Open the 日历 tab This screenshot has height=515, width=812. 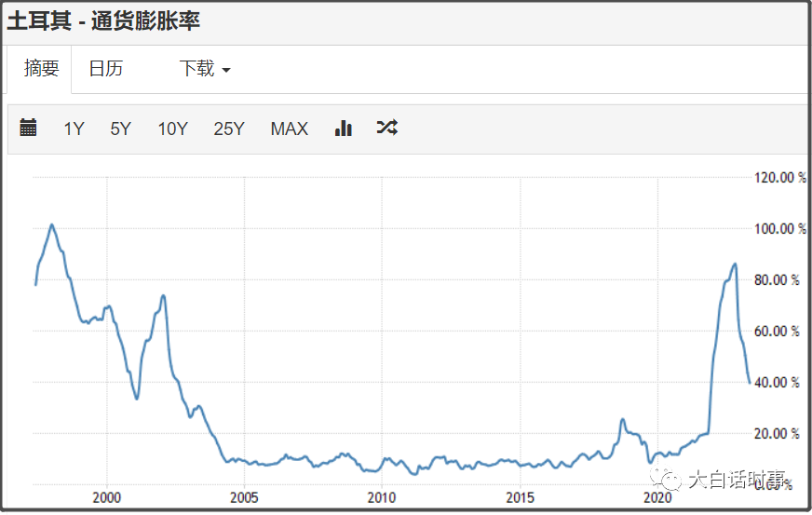point(105,68)
